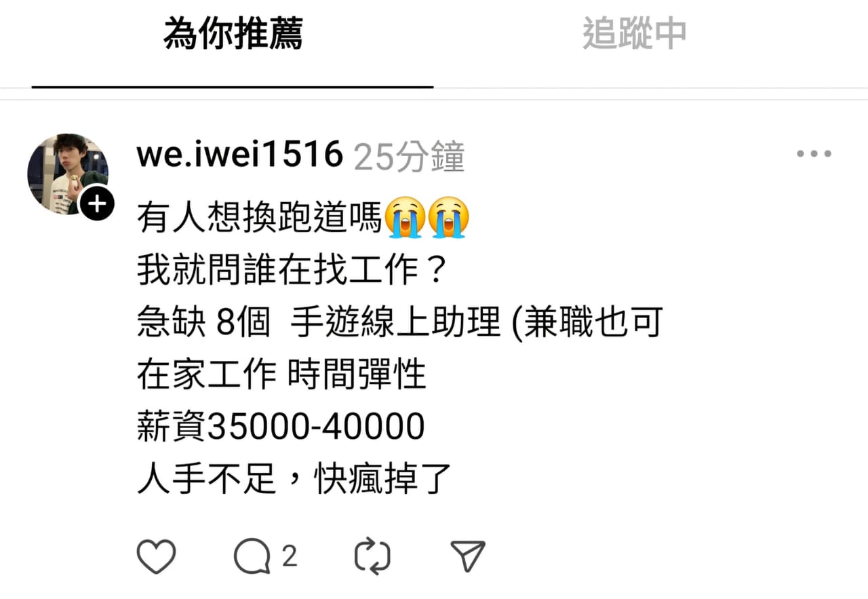Click the line 在家工作 時間彈性
This screenshot has height=599, width=868.
pyautogui.click(x=281, y=374)
